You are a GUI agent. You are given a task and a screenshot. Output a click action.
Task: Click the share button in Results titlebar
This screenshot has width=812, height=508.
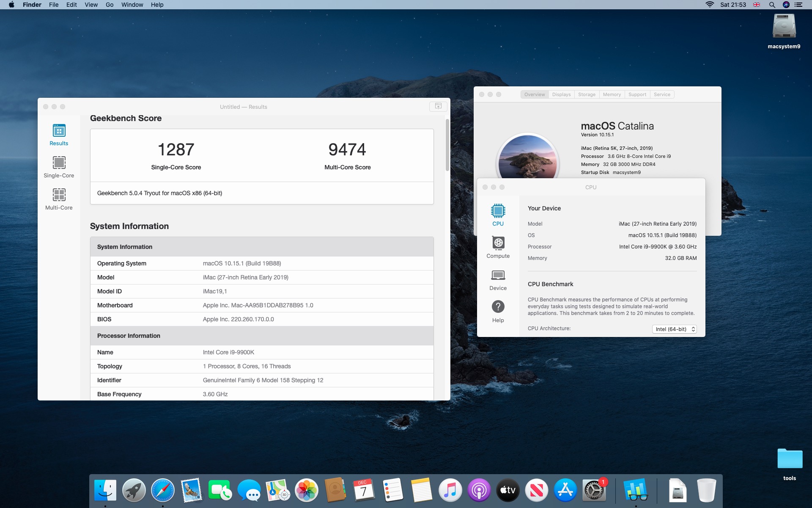(438, 106)
